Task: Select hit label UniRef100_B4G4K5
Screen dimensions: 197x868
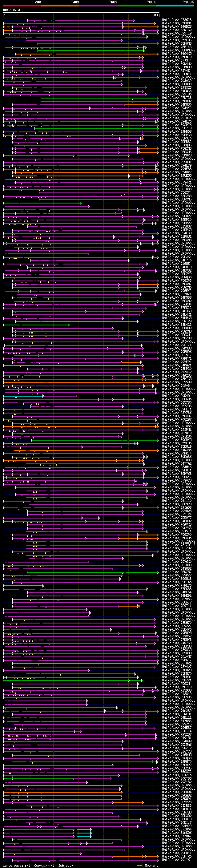Action: [x=177, y=54]
